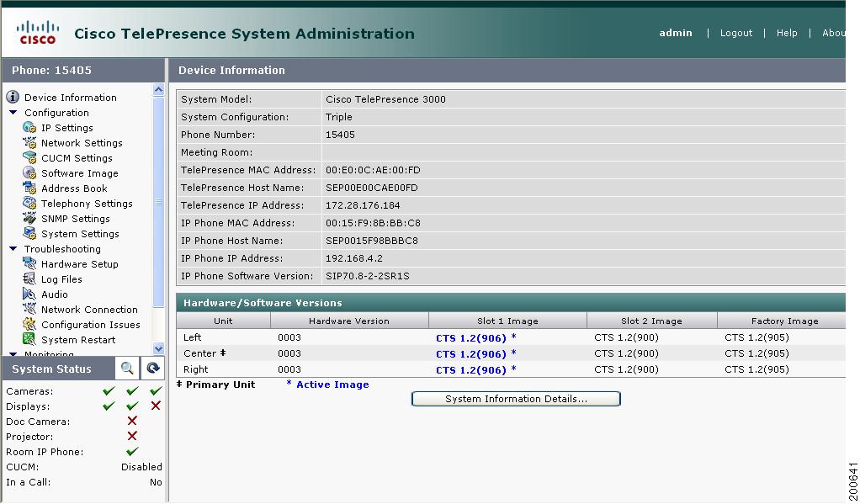Click the CUCM Disabled status text
This screenshot has width=860, height=504.
coord(141,467)
